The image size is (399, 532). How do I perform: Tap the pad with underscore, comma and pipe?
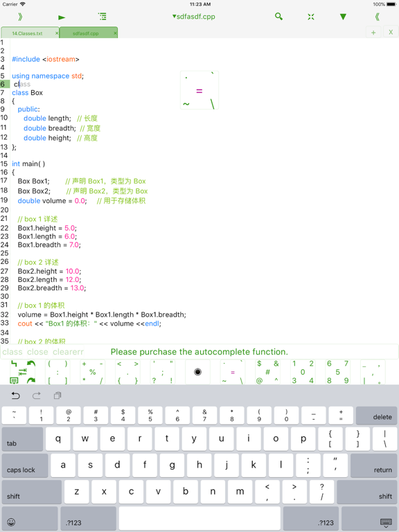pos(373,372)
